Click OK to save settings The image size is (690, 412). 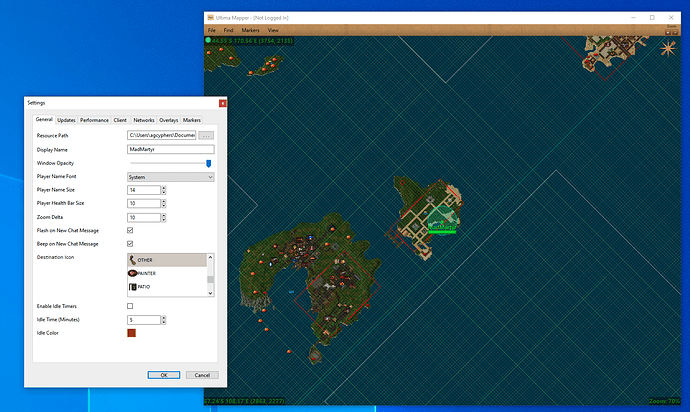tap(164, 375)
